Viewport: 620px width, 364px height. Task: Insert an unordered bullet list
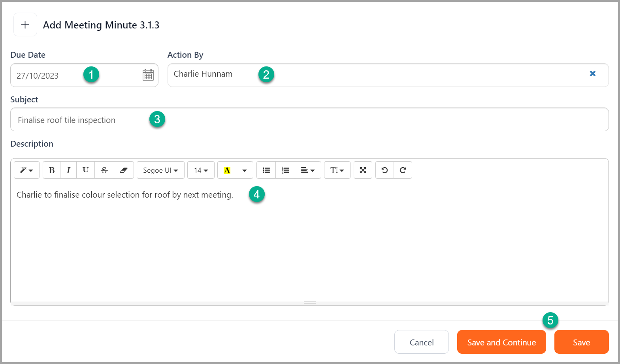pos(266,170)
